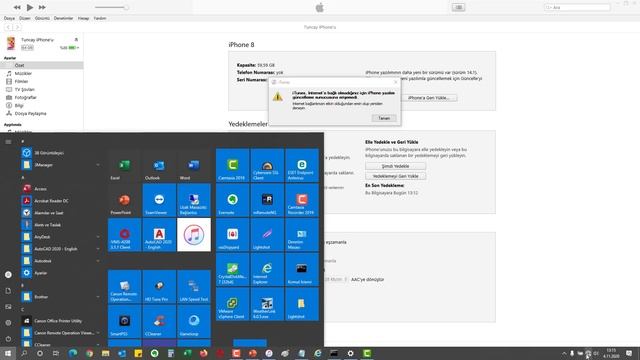Open the Yardım menu
This screenshot has width=640, height=360.
coord(100,18)
